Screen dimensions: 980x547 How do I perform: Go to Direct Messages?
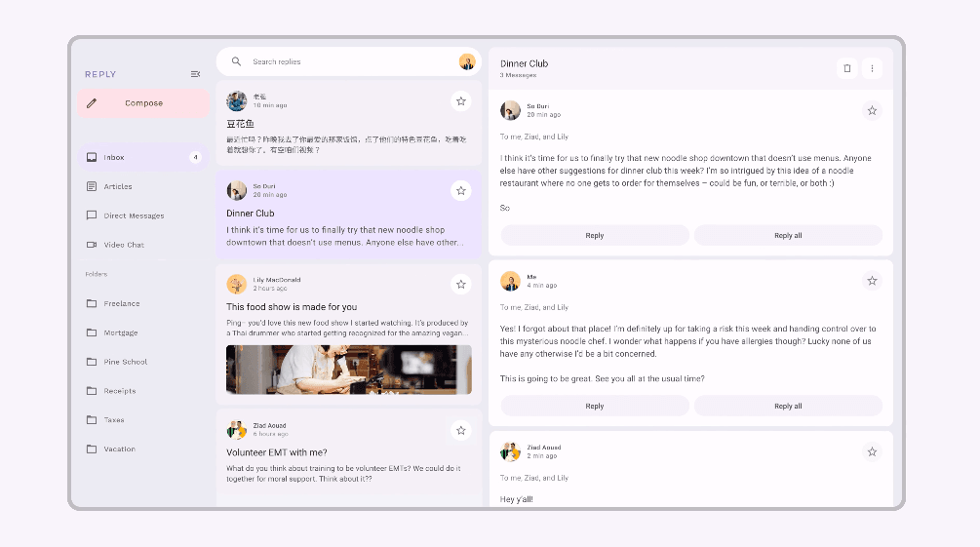pos(143,215)
